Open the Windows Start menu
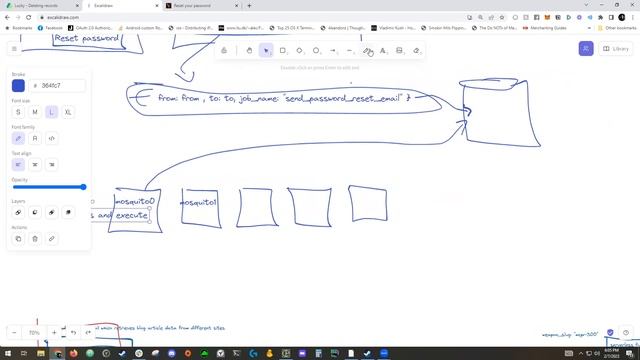Image resolution: width=640 pixels, height=360 pixels. [7, 353]
